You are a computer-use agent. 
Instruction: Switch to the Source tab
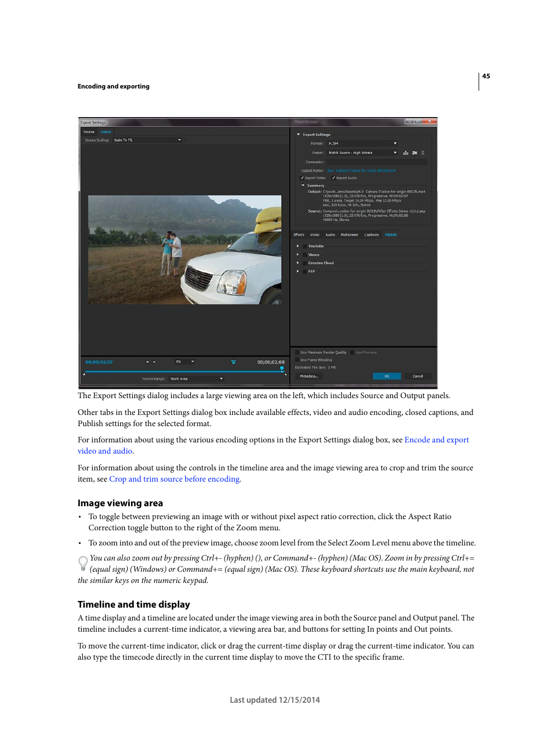pos(89,132)
